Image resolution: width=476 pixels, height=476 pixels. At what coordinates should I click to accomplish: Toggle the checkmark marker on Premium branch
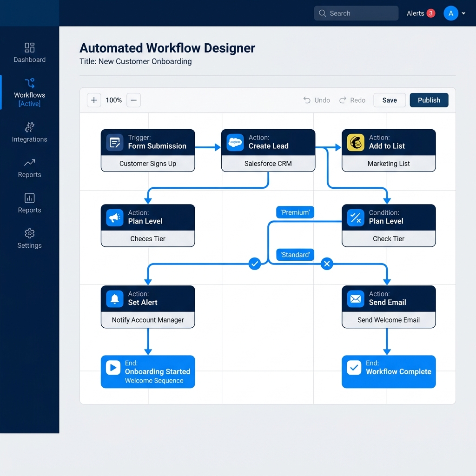click(x=254, y=264)
